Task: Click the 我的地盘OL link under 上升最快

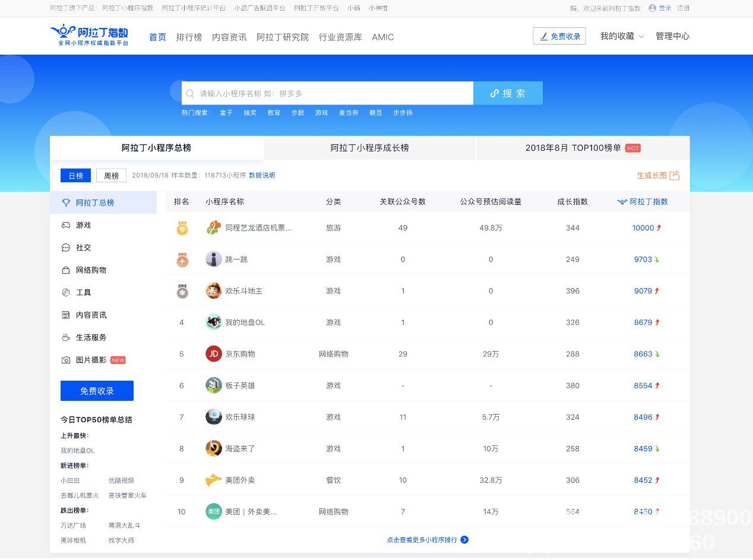Action: [77, 451]
